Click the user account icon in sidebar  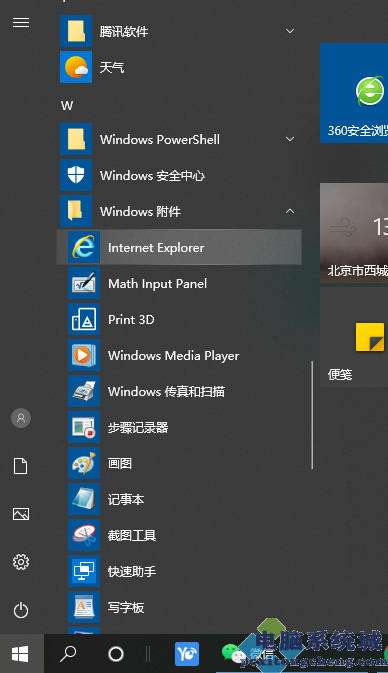tap(21, 418)
